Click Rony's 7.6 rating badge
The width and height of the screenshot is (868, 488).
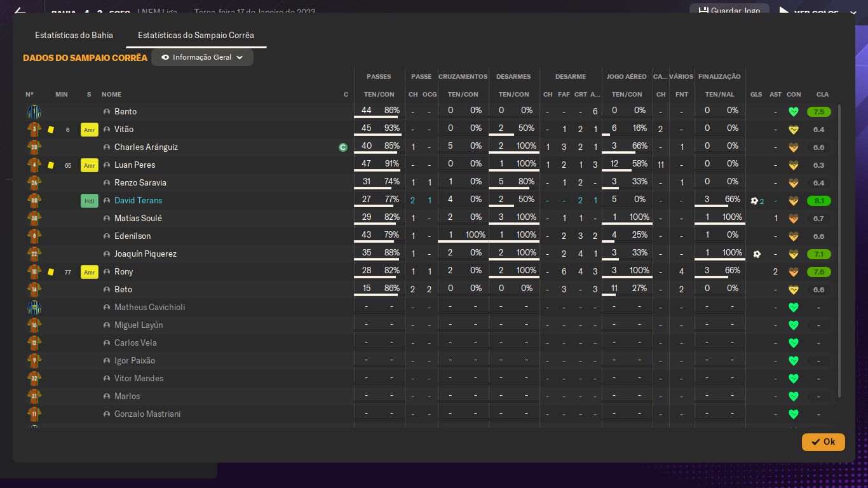coord(818,272)
